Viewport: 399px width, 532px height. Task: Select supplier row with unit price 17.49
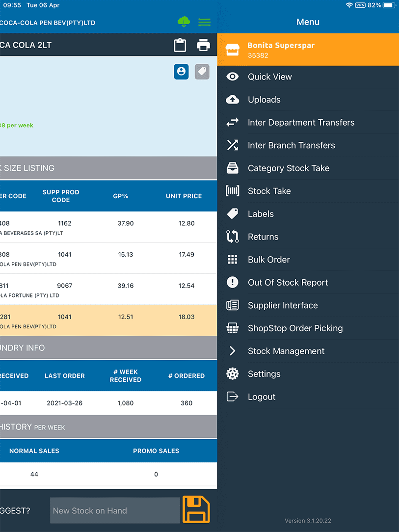click(108, 258)
